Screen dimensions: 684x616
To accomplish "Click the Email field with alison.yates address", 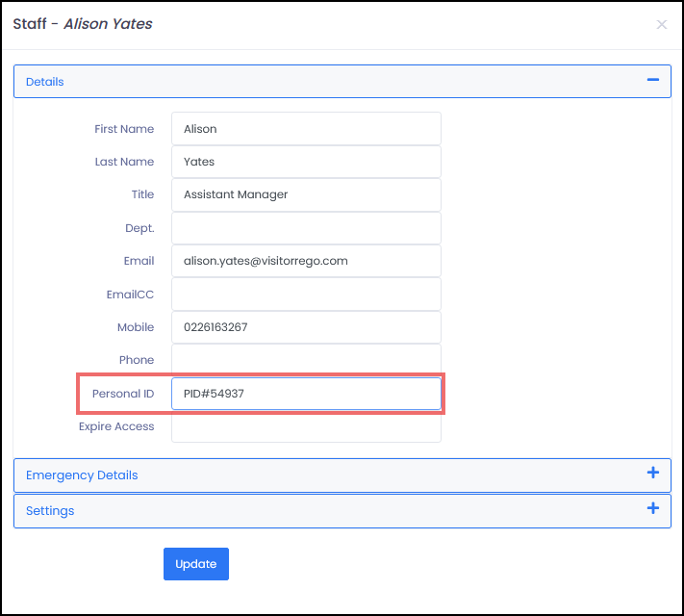I will [x=306, y=261].
